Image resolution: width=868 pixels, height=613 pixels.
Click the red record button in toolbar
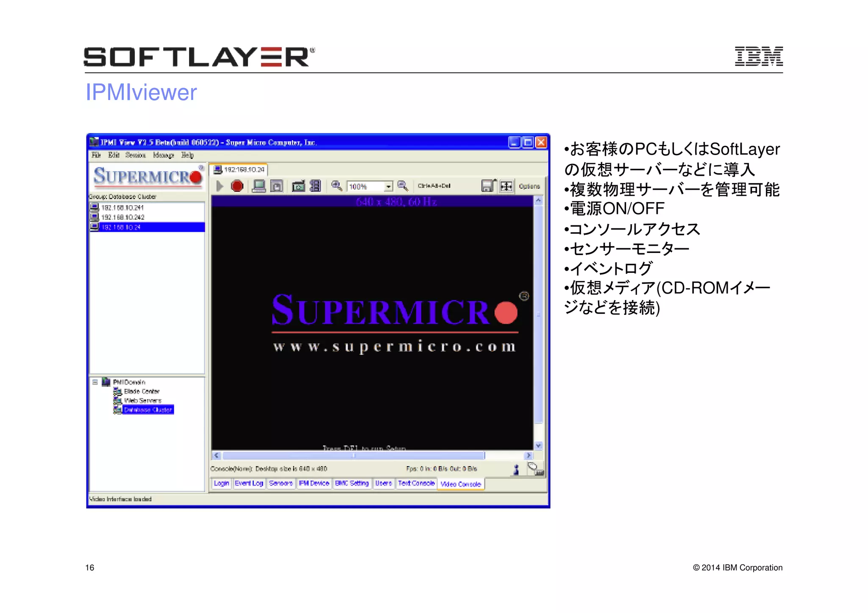click(x=237, y=186)
